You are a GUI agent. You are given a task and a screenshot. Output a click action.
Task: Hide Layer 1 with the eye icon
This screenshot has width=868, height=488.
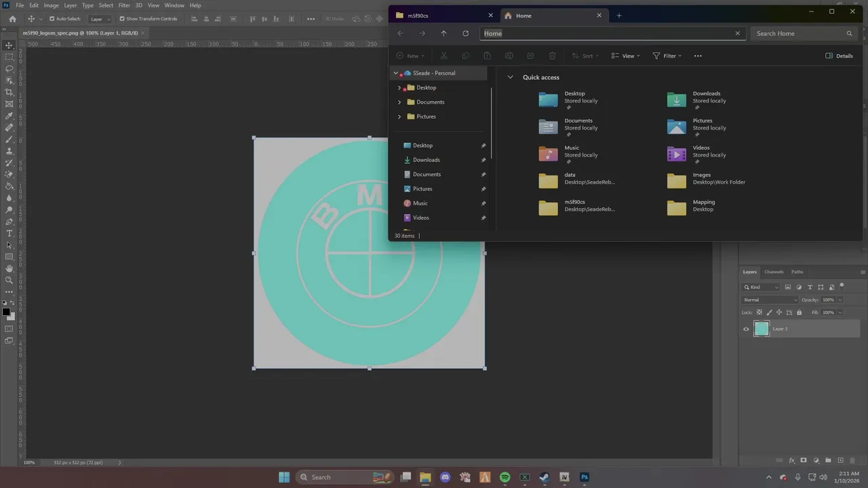[746, 329]
